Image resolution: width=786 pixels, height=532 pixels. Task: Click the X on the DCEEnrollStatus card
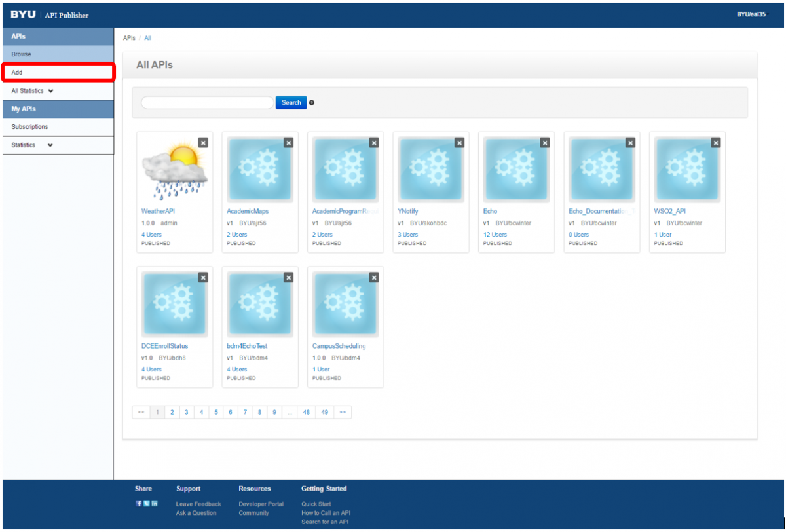click(x=203, y=278)
